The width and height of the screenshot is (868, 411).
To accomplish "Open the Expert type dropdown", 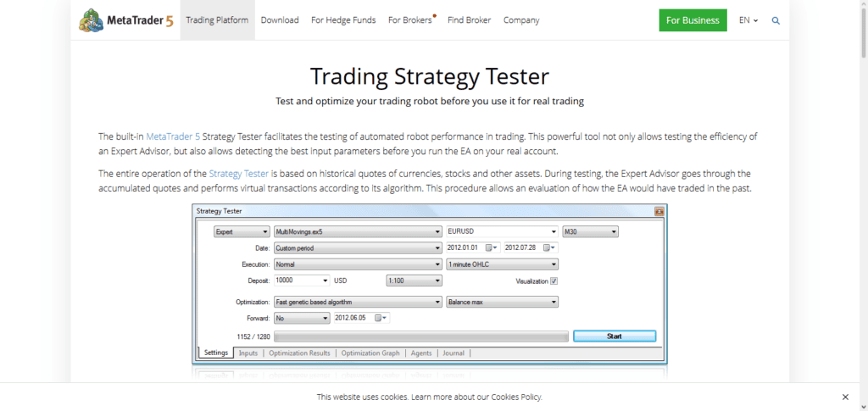I will (242, 232).
